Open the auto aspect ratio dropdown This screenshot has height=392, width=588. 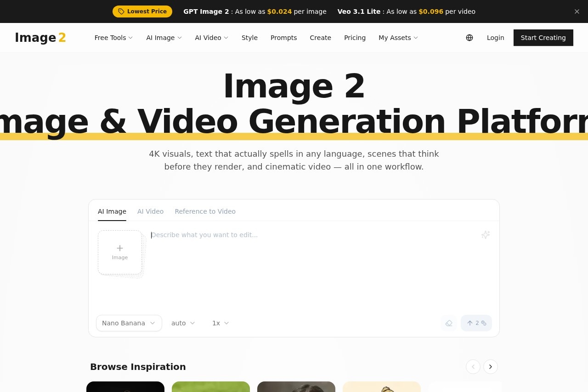pyautogui.click(x=183, y=323)
